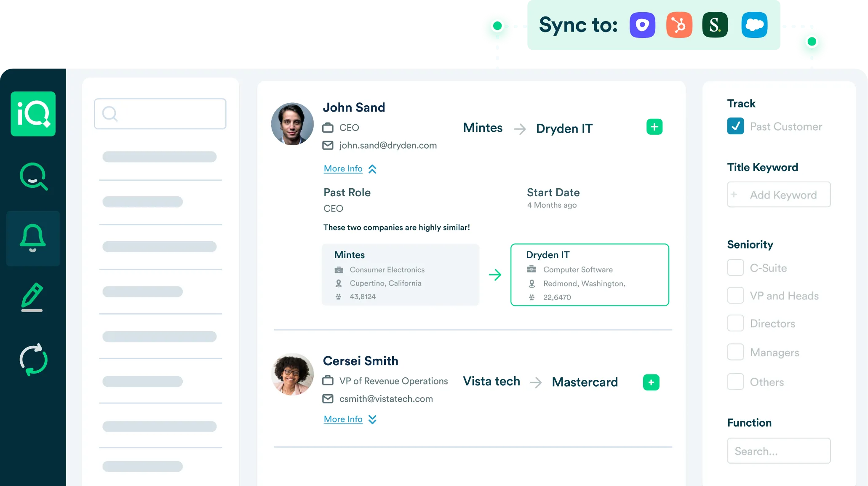Check the Directors seniority filter
868x486 pixels.
735,323
